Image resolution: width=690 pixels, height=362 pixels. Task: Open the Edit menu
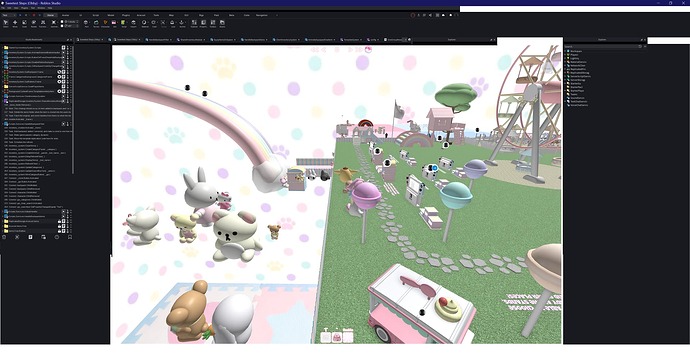(9, 8)
